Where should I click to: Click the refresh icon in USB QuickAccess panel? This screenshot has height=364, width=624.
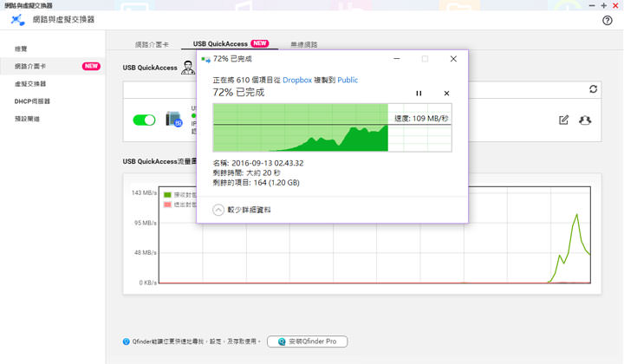593,89
